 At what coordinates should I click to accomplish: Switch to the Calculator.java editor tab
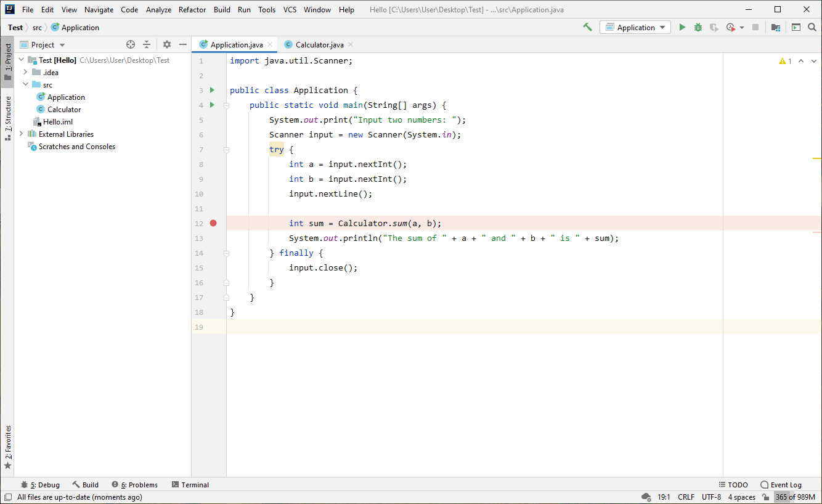319,45
